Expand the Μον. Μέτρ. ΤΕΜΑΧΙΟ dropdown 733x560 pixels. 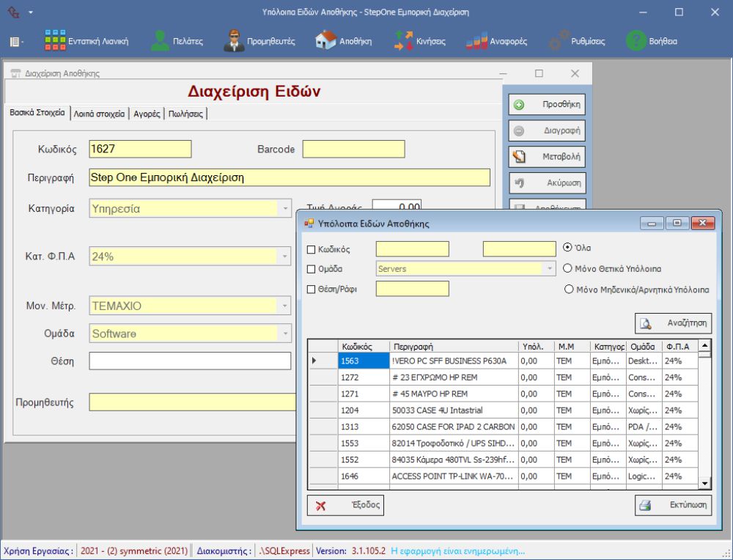coord(285,306)
